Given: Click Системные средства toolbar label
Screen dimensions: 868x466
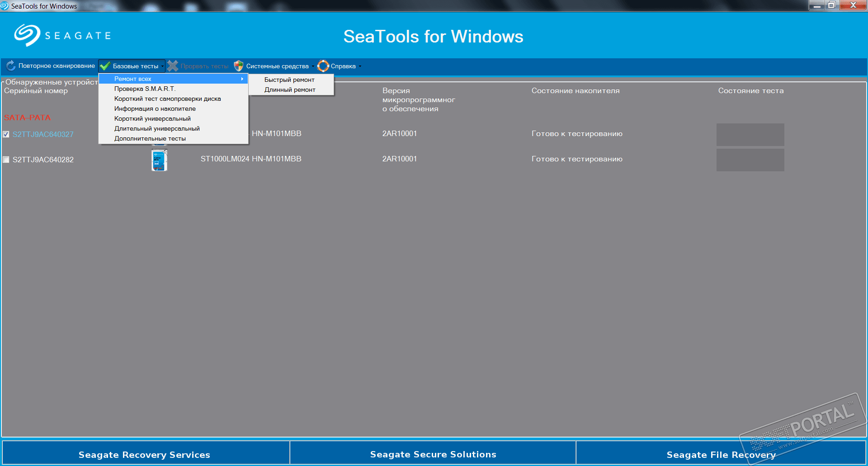Looking at the screenshot, I should point(277,66).
